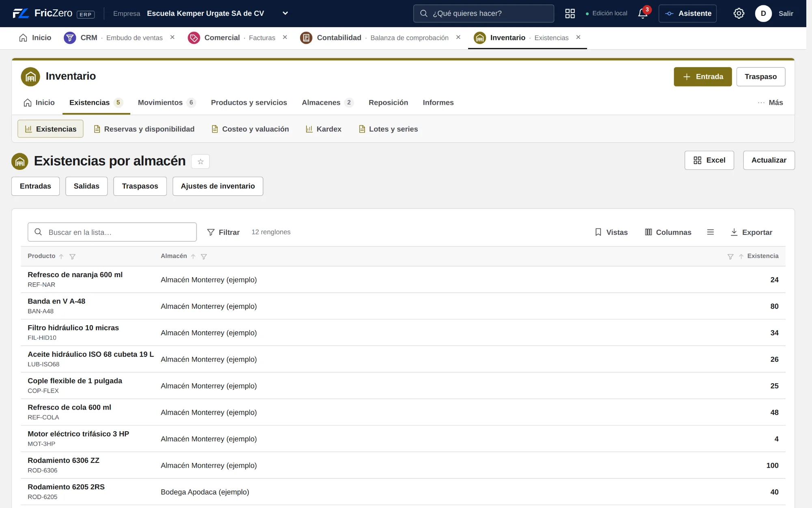This screenshot has width=812, height=508.
Task: Click Actualizar to refresh list
Action: click(769, 160)
